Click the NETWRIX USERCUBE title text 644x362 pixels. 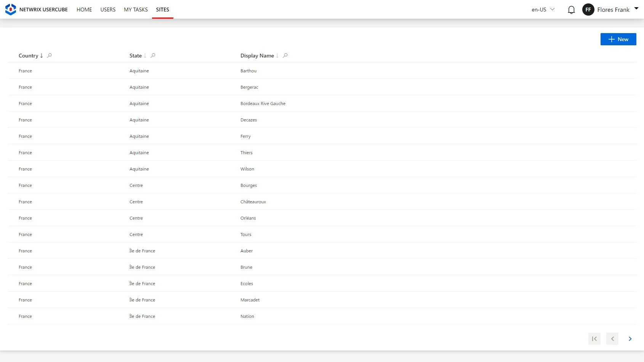click(x=43, y=10)
